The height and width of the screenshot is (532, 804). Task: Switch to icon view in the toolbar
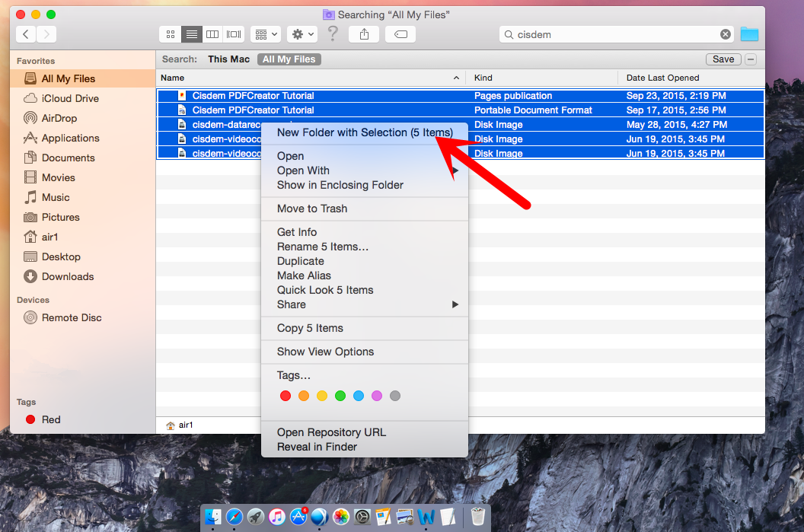(x=171, y=34)
